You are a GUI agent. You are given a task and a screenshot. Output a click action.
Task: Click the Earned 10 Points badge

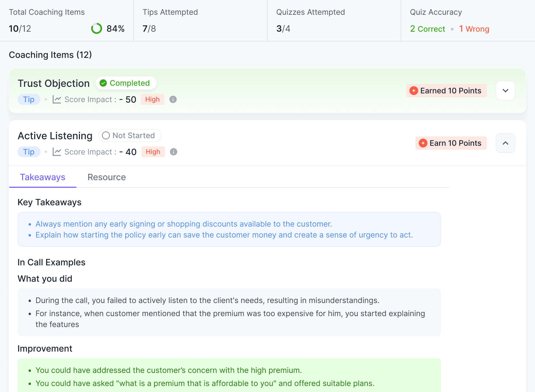click(x=446, y=91)
